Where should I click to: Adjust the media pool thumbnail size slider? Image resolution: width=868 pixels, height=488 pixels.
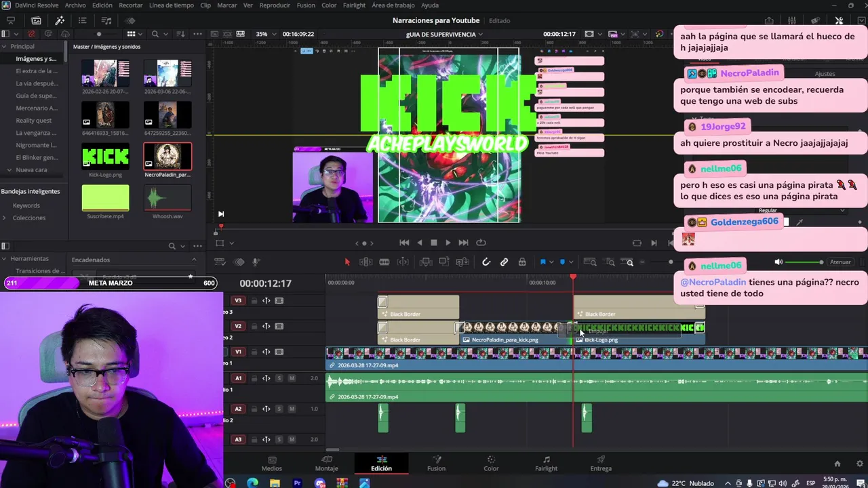click(x=99, y=34)
